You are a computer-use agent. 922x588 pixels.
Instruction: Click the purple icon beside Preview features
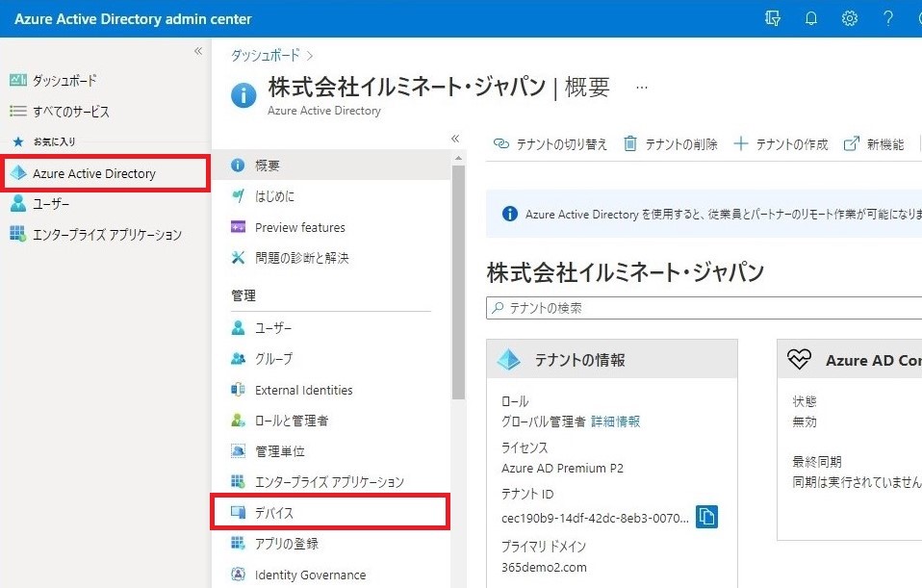[x=238, y=227]
